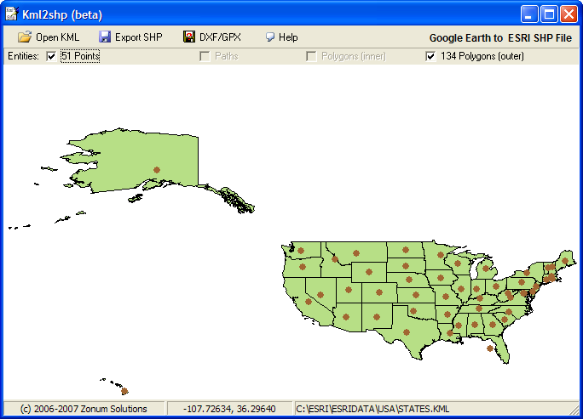The width and height of the screenshot is (583, 419).
Task: Click the Florida point marker
Action: (490, 348)
